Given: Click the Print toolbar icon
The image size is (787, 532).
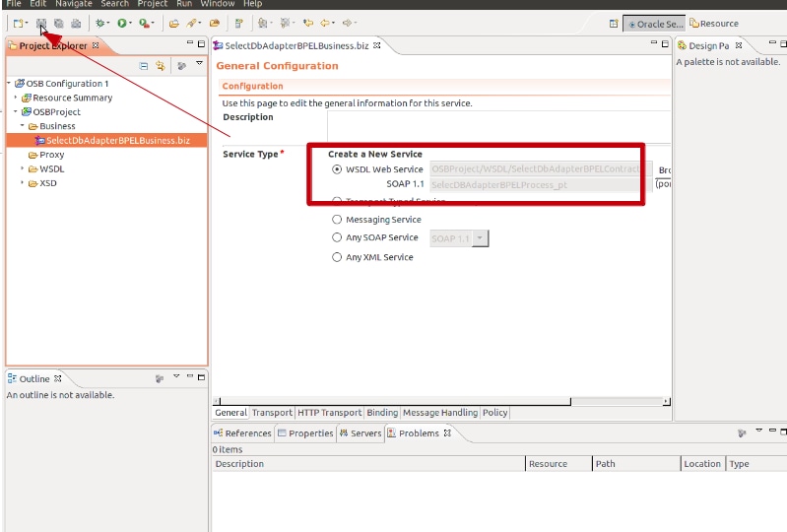Looking at the screenshot, I should click(76, 23).
